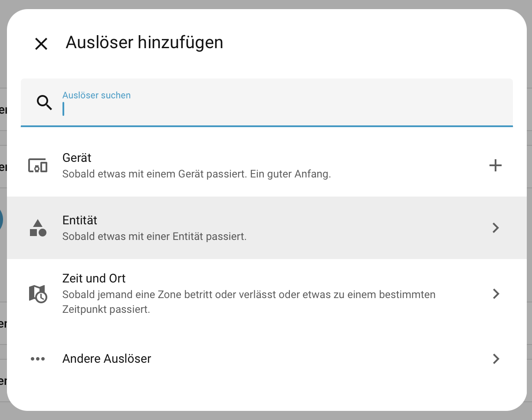Image resolution: width=532 pixels, height=420 pixels.
Task: Click the magnifying glass search icon
Action: tap(44, 103)
